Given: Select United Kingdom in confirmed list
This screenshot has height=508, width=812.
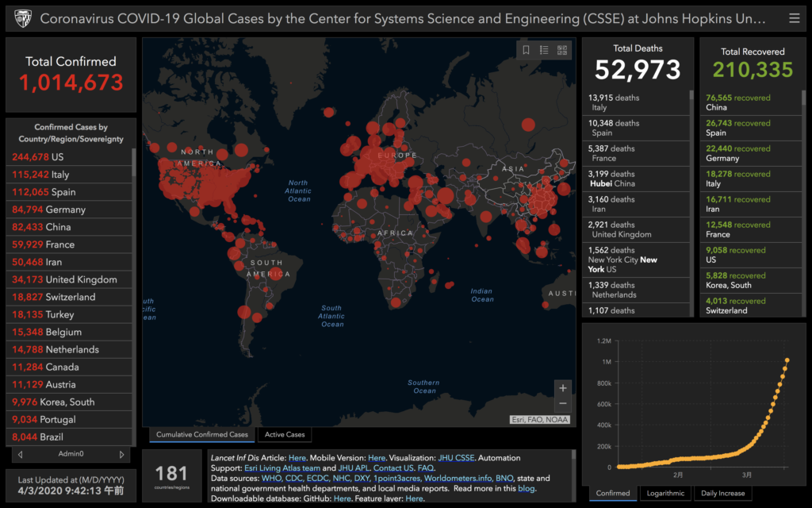Looking at the screenshot, I should [69, 279].
